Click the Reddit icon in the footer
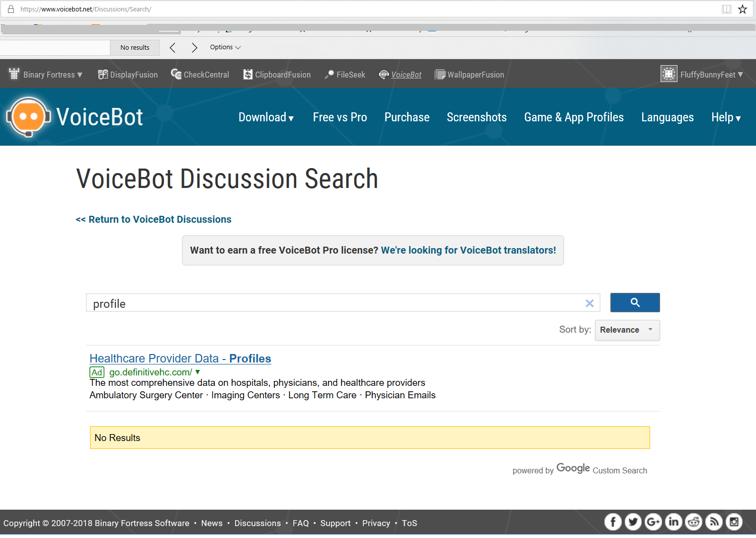Screen dimensions: 756x538 click(693, 522)
